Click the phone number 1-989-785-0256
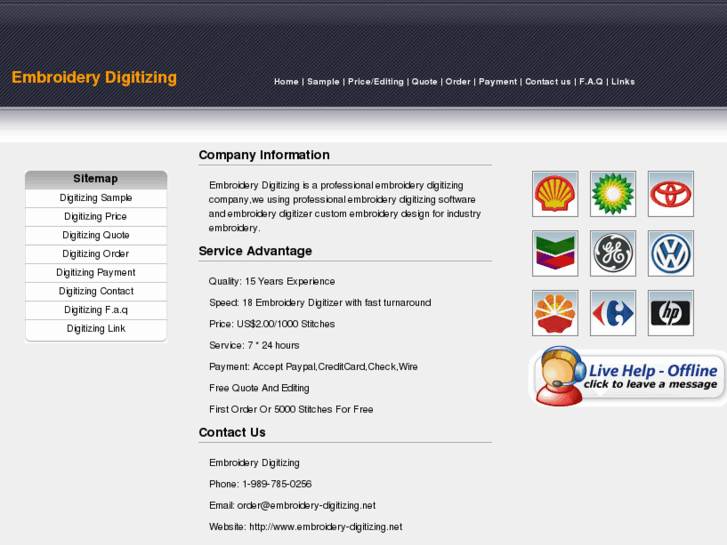Image resolution: width=727 pixels, height=545 pixels. click(x=277, y=484)
